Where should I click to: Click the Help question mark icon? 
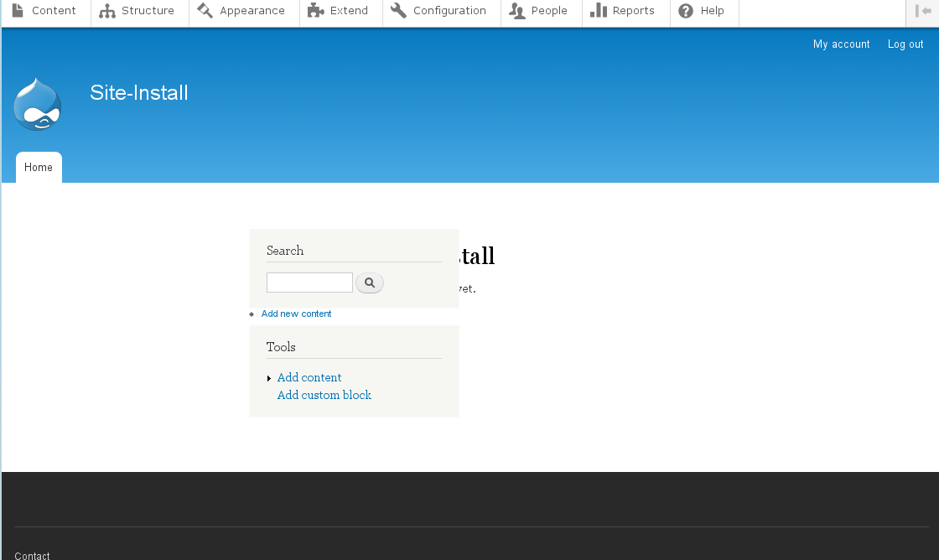(x=686, y=10)
